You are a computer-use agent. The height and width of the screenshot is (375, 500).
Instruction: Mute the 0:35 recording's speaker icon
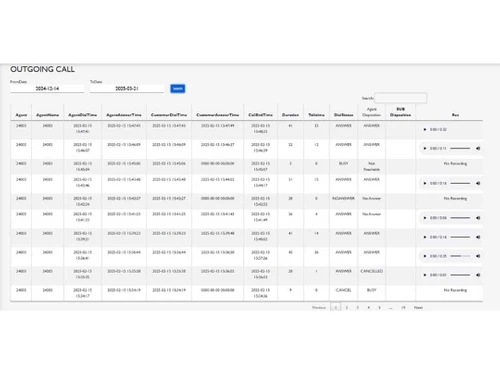coord(478,256)
